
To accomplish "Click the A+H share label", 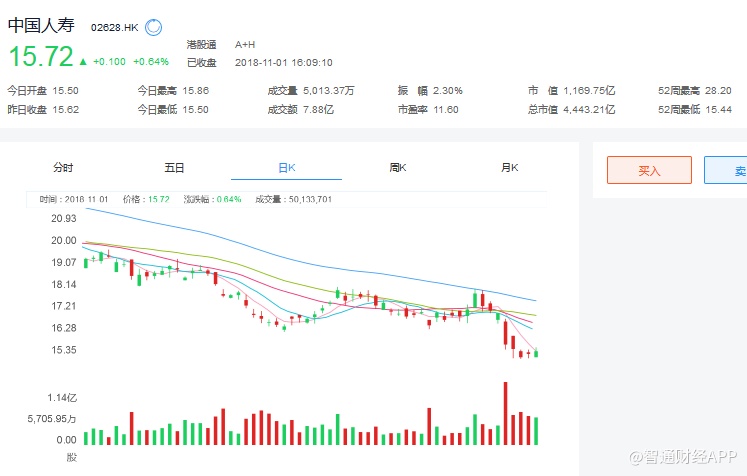I will (x=246, y=44).
